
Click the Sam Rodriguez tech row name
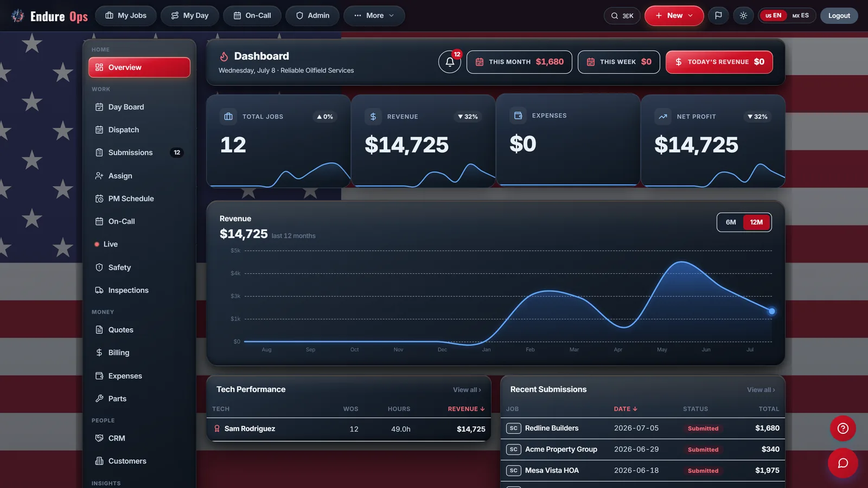[x=250, y=429]
